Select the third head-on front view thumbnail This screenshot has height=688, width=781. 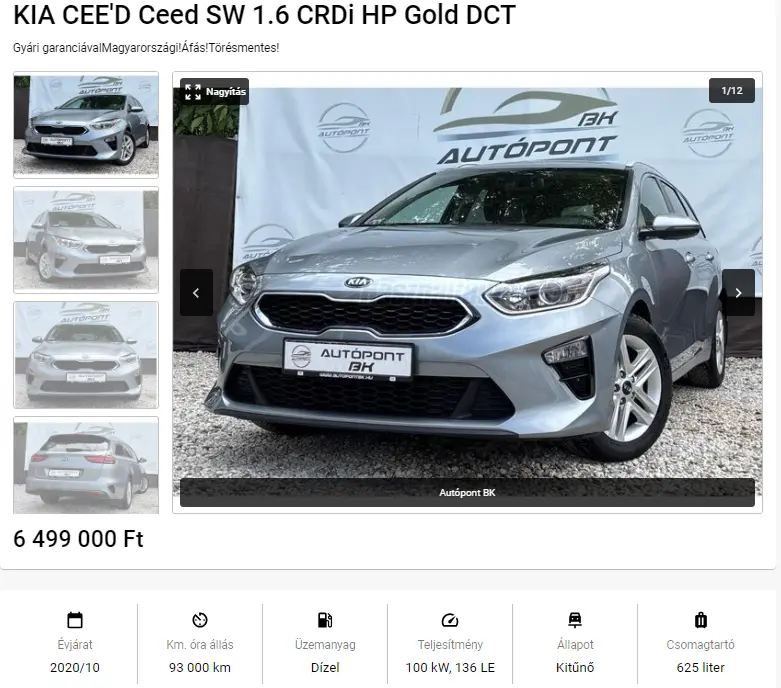pyautogui.click(x=86, y=355)
